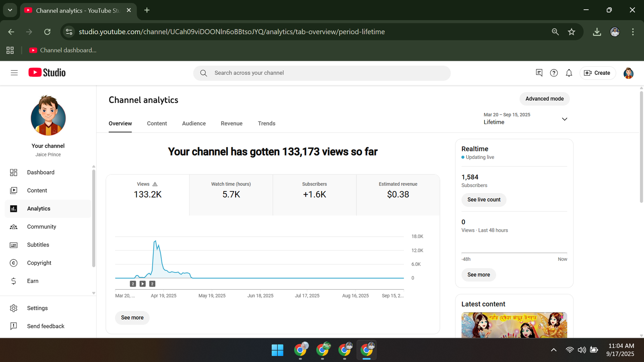Open the channel feedback comments icon
This screenshot has height=362, width=644.
click(539, 73)
